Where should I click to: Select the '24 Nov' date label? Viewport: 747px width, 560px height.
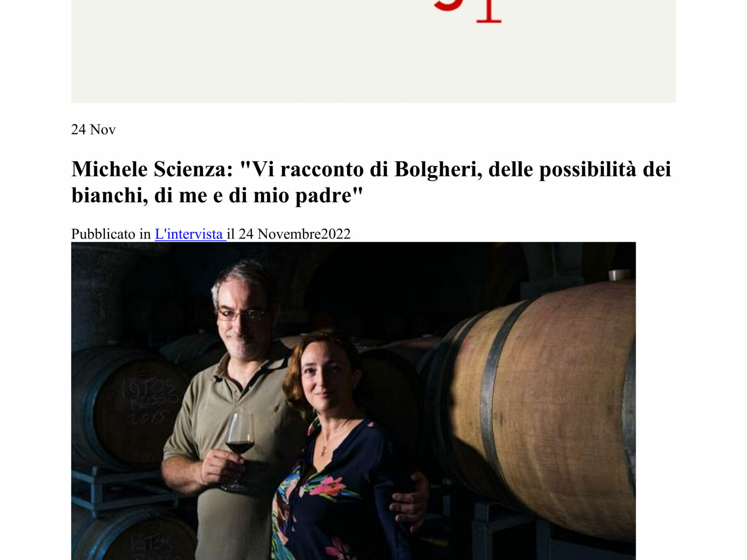click(93, 130)
